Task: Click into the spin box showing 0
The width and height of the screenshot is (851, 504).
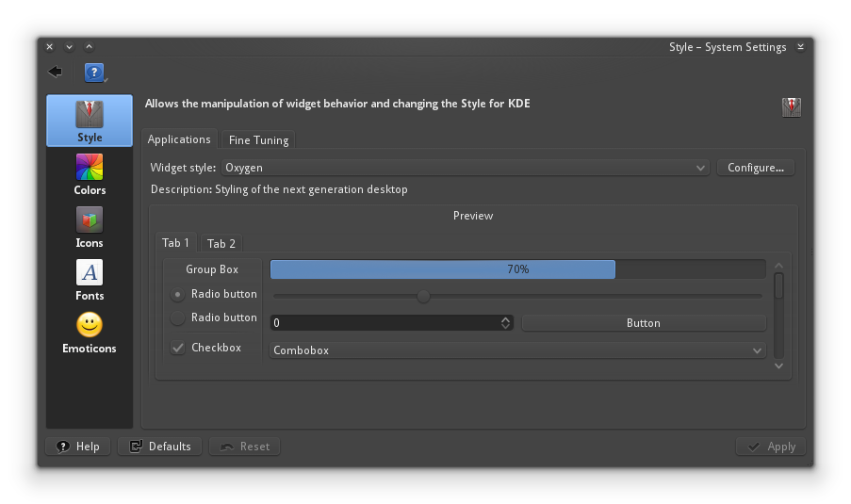Action: [x=385, y=323]
